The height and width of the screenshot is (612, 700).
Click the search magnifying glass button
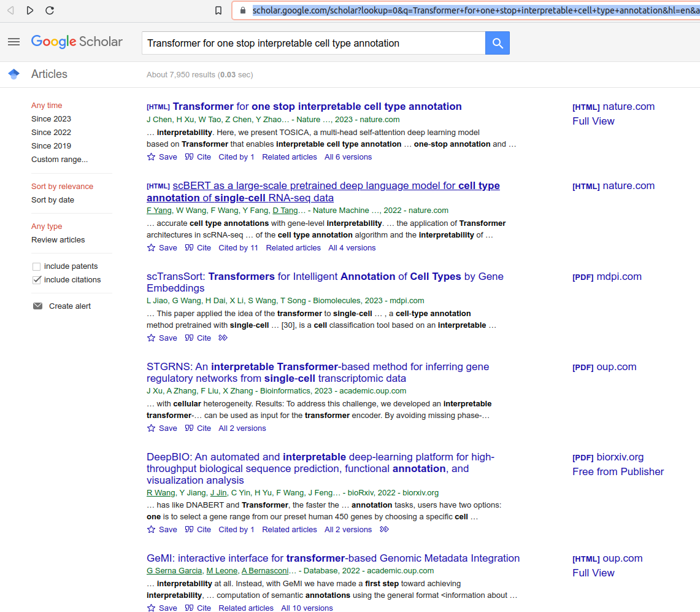(497, 43)
